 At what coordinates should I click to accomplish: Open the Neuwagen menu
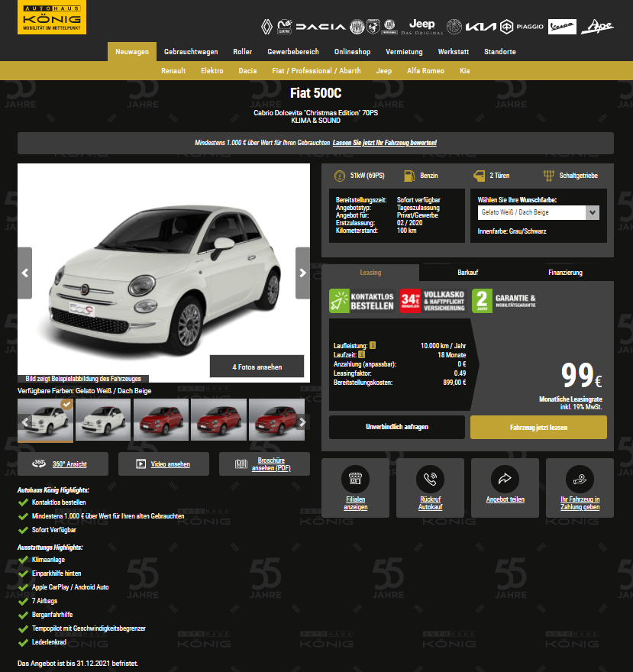(132, 52)
